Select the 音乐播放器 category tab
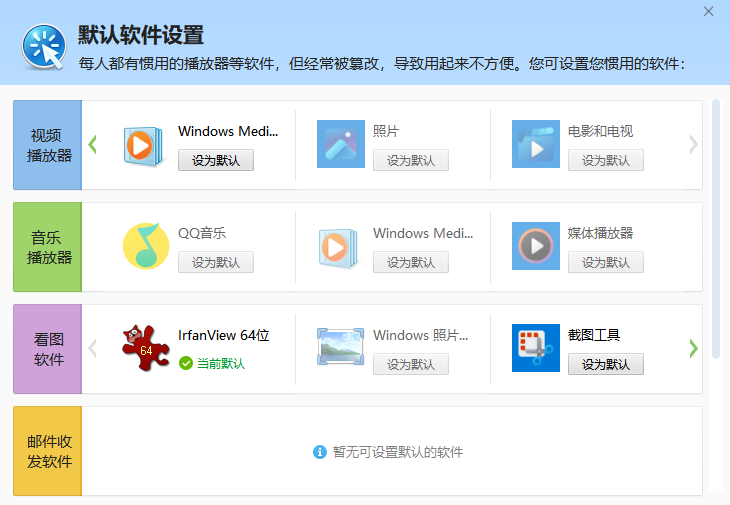The height and width of the screenshot is (505, 730). [47, 247]
